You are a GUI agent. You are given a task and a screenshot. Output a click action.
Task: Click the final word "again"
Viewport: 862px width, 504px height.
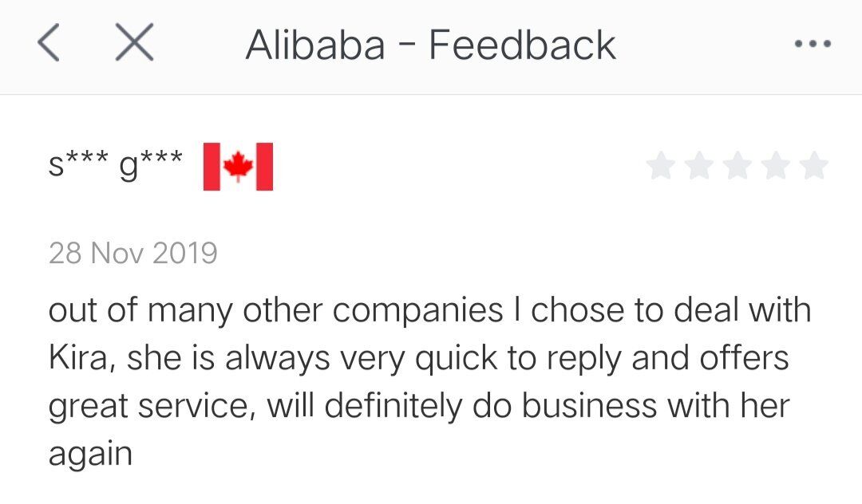[90, 455]
